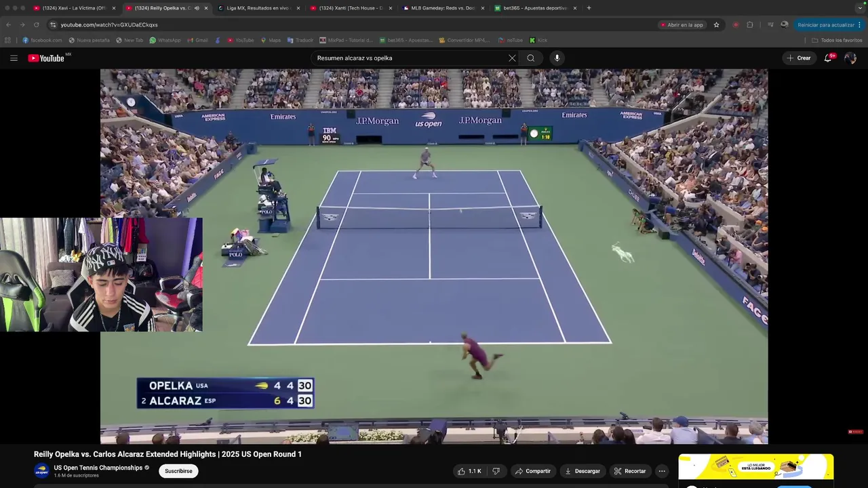Open the Nueva pestaña bookmark
Viewport: 868px width, 488px height.
click(x=89, y=40)
